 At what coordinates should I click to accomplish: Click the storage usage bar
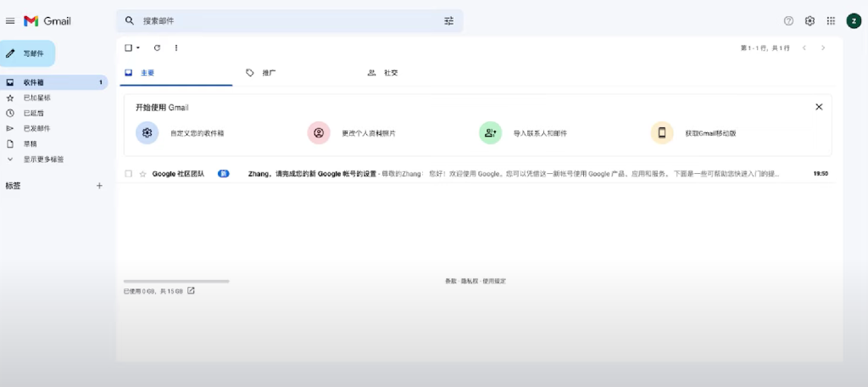[x=176, y=282]
